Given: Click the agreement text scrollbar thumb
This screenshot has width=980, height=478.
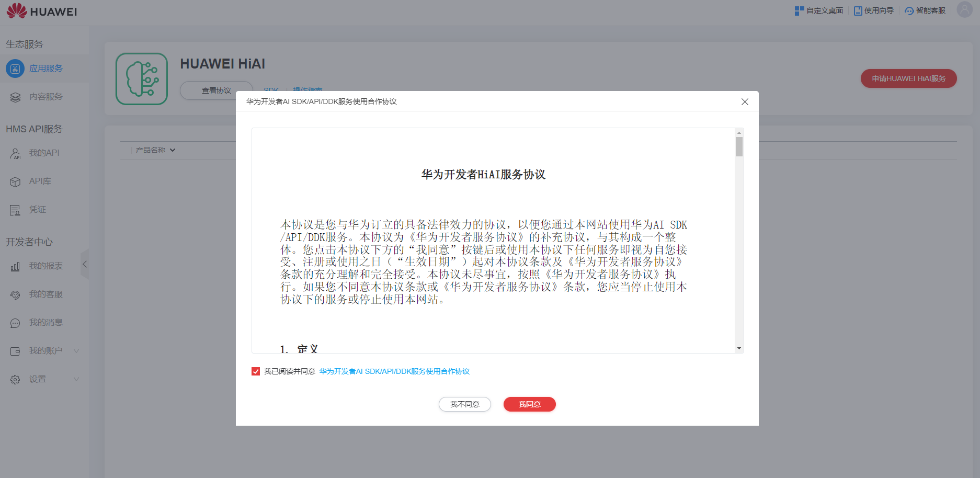Looking at the screenshot, I should point(739,147).
